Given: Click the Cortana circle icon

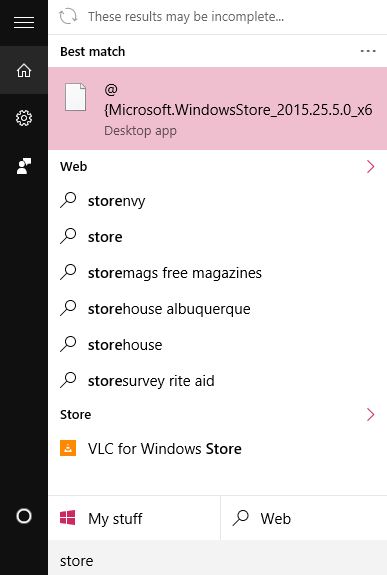Looking at the screenshot, I should click(x=24, y=516).
